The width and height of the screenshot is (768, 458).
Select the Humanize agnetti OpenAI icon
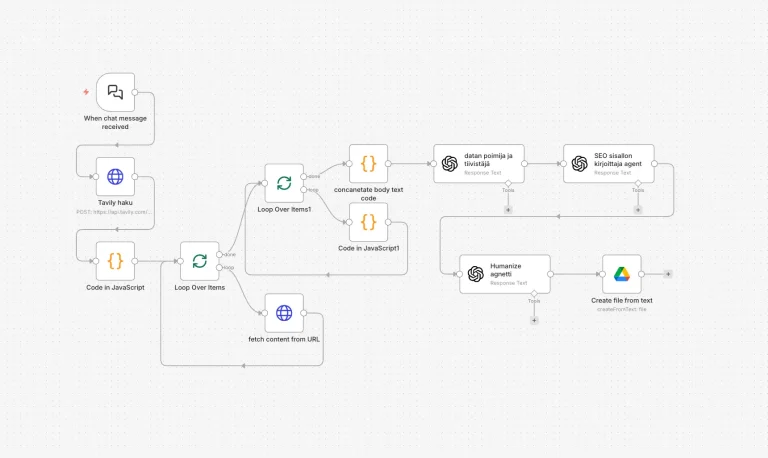point(476,274)
